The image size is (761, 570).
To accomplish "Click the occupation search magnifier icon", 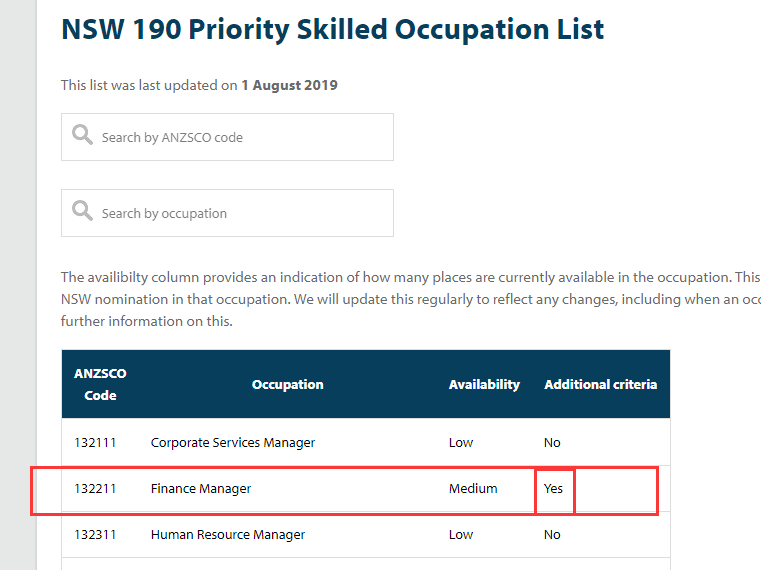I will [82, 212].
